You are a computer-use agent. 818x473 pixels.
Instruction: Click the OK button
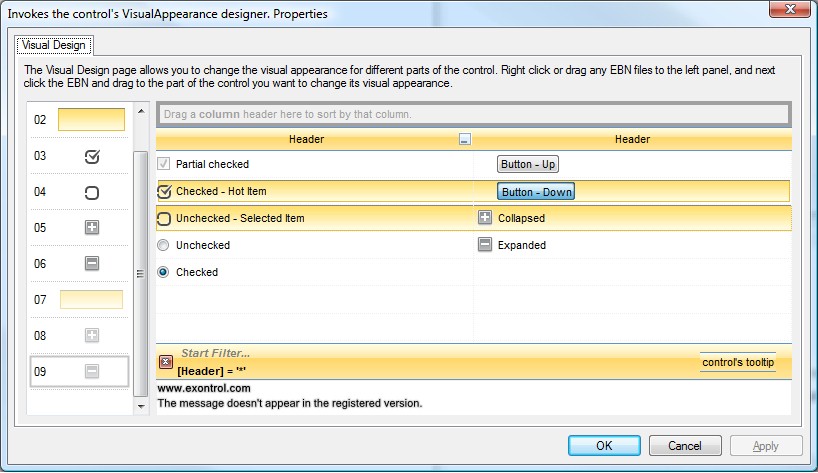[604, 446]
